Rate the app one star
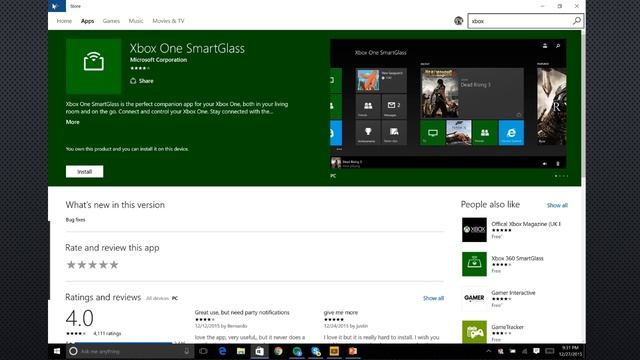The image size is (640, 360). pyautogui.click(x=71, y=265)
